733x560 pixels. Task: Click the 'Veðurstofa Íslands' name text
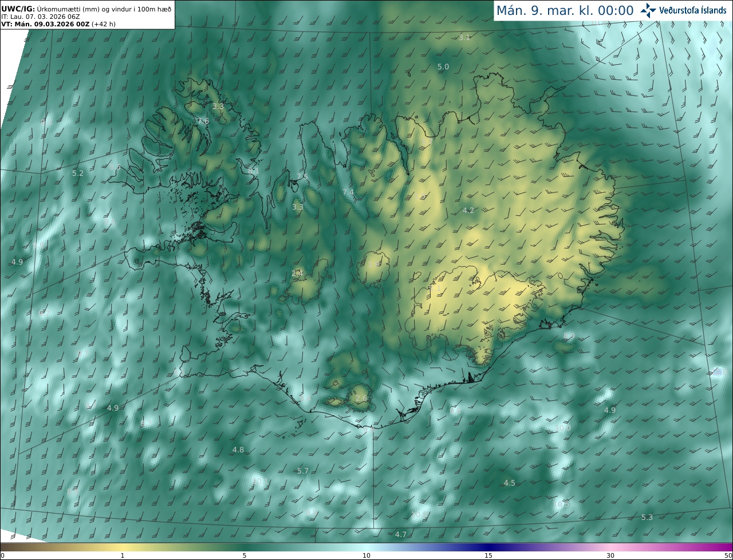[693, 10]
